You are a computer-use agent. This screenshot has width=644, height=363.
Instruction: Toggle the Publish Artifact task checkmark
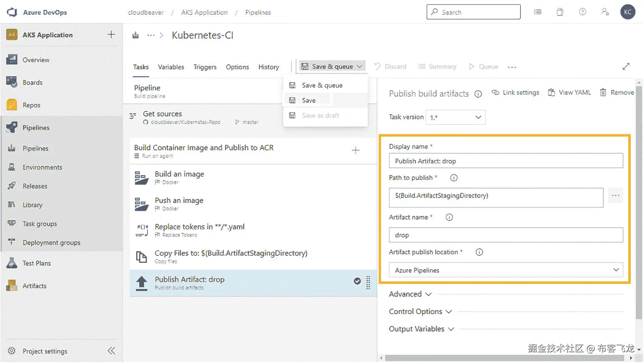(x=357, y=281)
